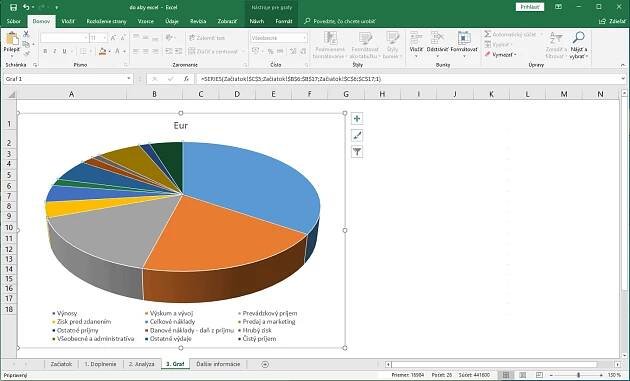Toggle Underline formatting button
630x381 pixels.
pyautogui.click(x=64, y=51)
